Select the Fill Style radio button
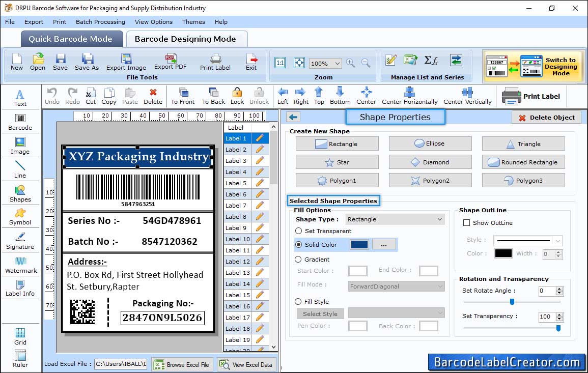The height and width of the screenshot is (373, 588). (298, 301)
